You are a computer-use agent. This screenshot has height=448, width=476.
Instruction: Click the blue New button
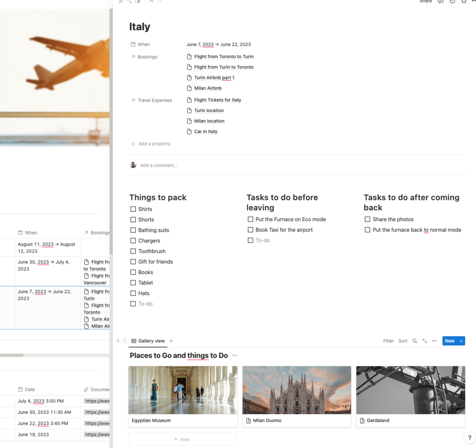click(x=450, y=341)
